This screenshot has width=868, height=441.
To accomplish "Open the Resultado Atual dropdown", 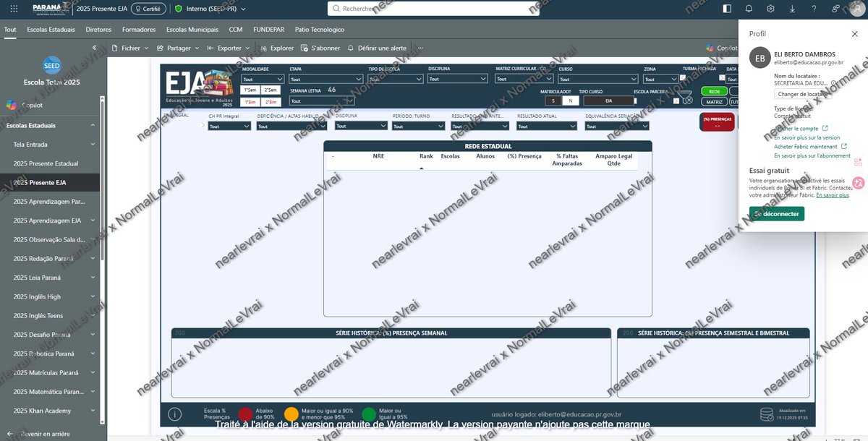I will coord(546,126).
